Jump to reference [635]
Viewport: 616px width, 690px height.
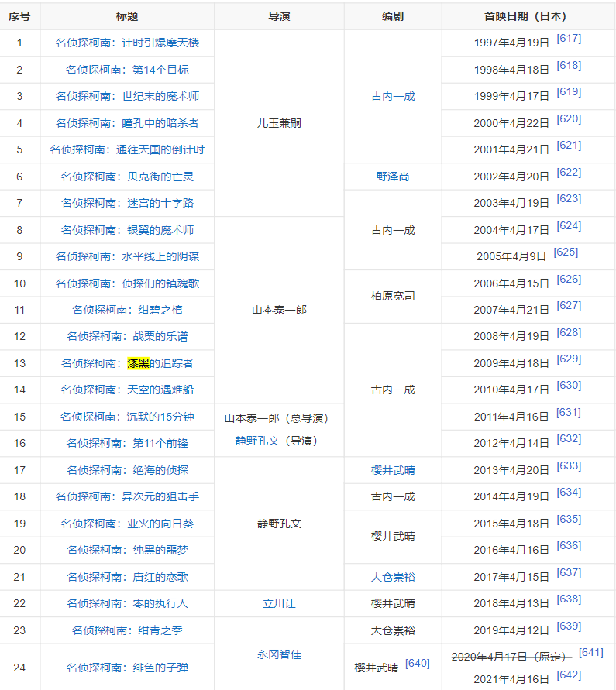click(569, 520)
